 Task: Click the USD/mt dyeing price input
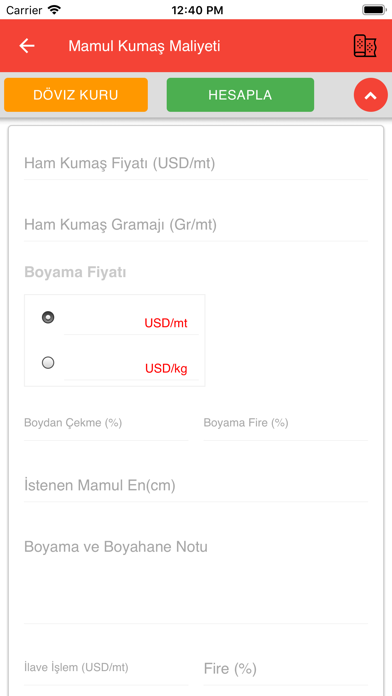[131, 323]
